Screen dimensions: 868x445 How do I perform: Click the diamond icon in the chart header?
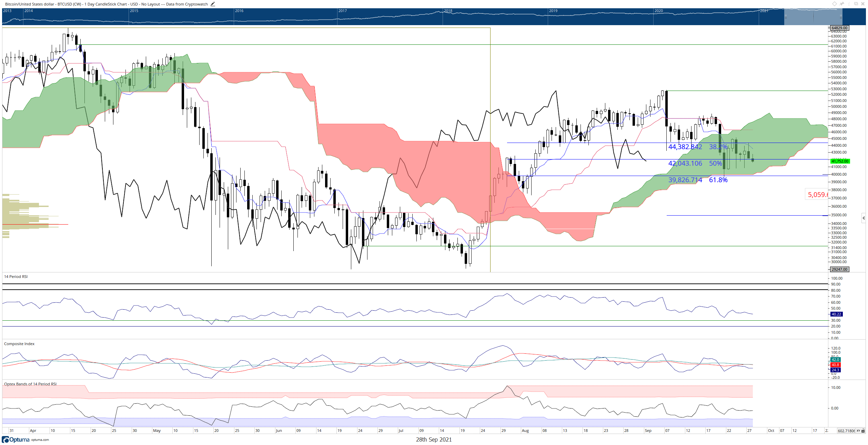point(835,4)
